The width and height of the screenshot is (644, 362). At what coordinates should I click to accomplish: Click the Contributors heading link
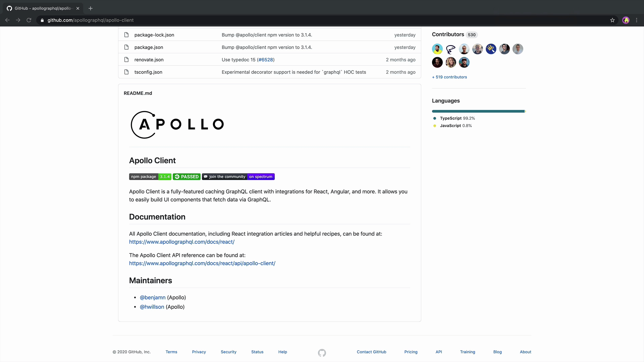coord(448,35)
